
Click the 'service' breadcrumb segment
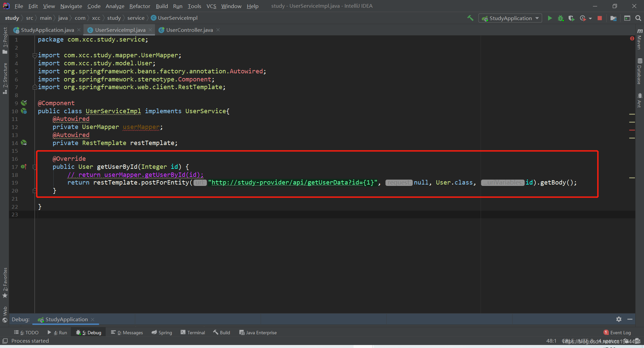(136, 18)
